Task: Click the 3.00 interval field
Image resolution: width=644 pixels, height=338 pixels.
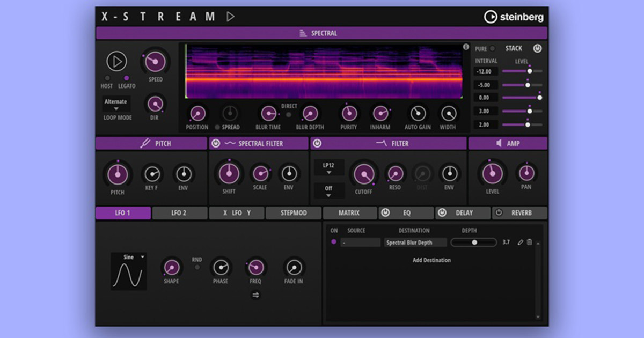Action: [x=486, y=111]
